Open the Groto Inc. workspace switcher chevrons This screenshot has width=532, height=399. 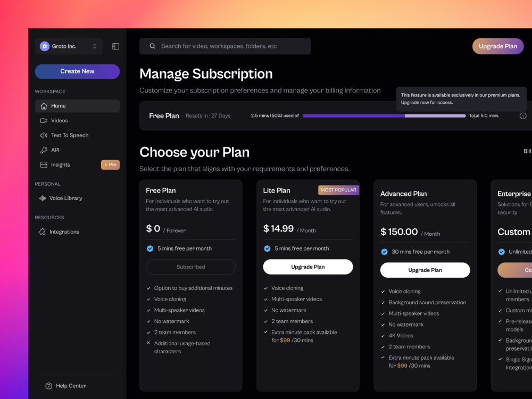pyautogui.click(x=94, y=46)
